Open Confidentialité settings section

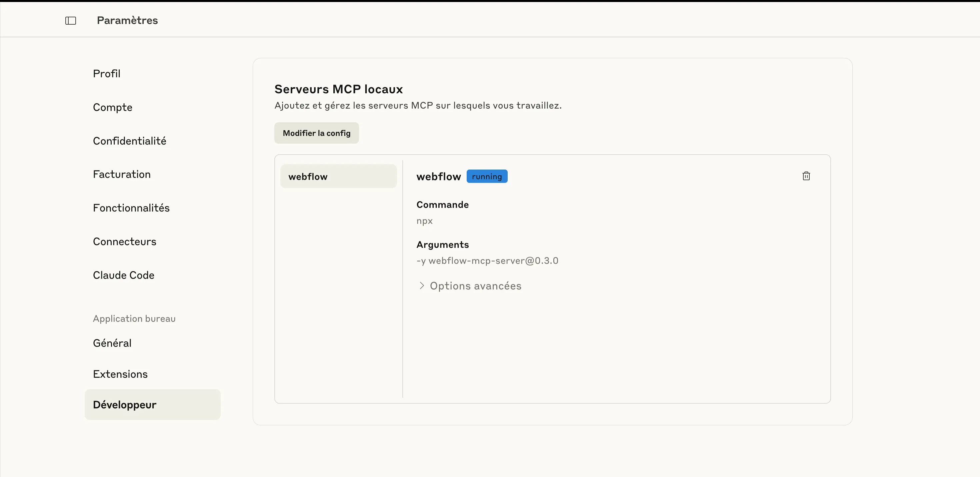[x=129, y=141]
